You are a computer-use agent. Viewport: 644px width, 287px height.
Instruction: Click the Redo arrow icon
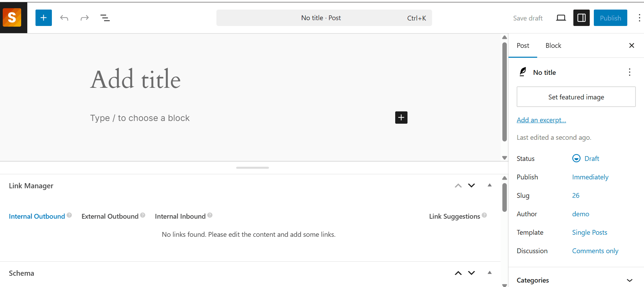click(85, 18)
